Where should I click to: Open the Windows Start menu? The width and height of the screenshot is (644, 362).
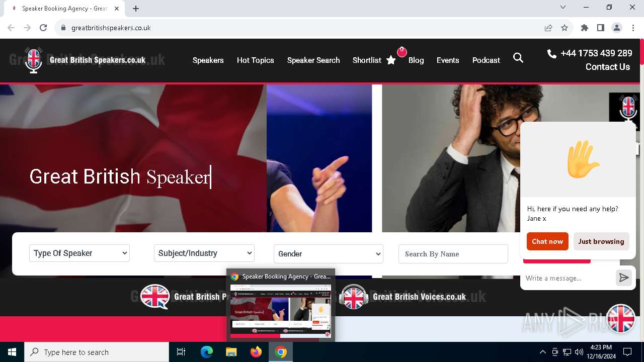tap(12, 352)
